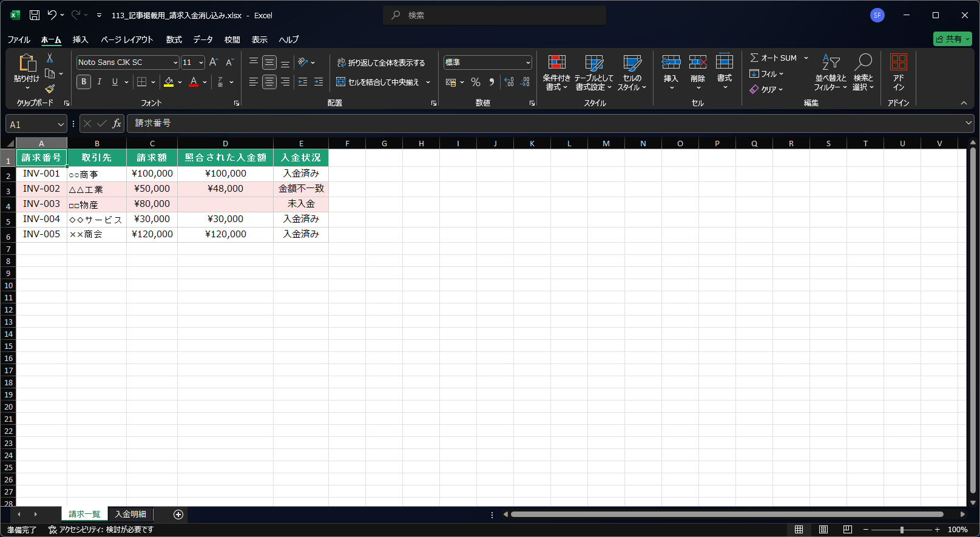
Task: Expand the number format dropdown (標準)
Action: [x=528, y=62]
